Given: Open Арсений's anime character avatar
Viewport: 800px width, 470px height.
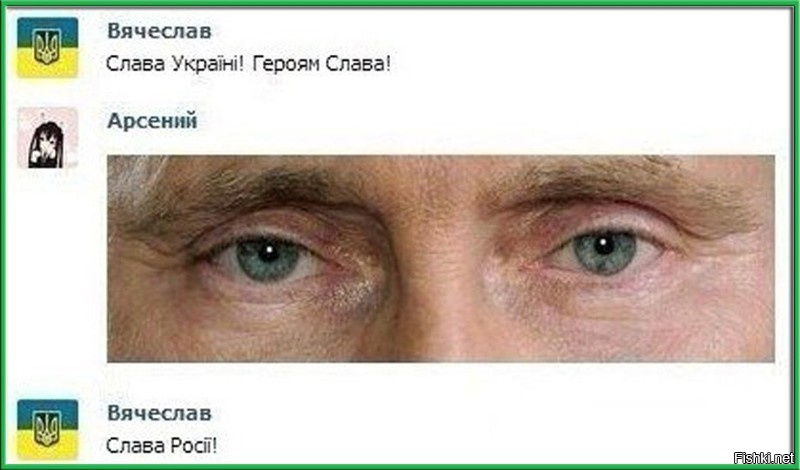Looking at the screenshot, I should point(47,138).
